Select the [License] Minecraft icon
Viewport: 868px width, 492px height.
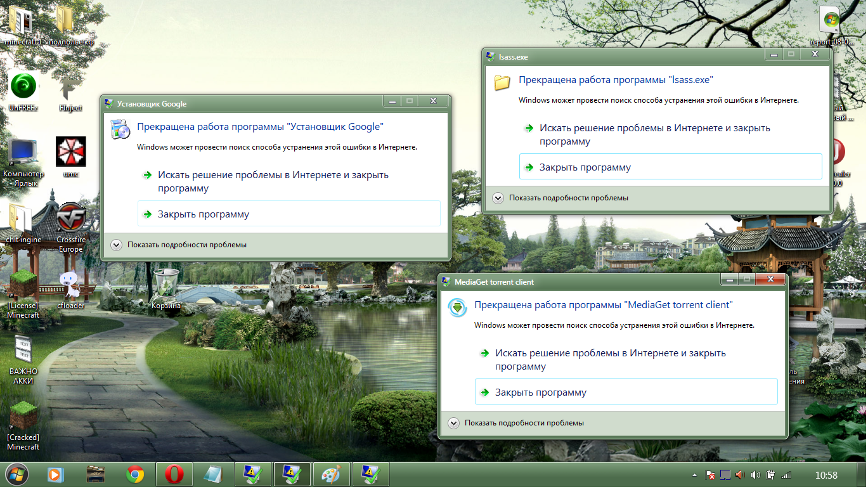tap(23, 294)
